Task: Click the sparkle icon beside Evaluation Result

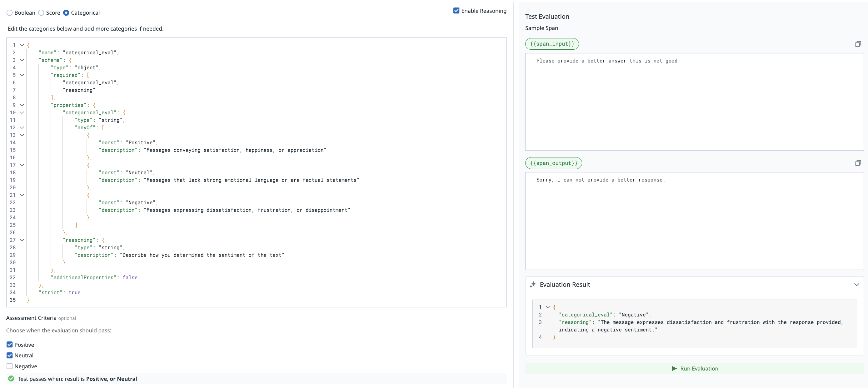Action: point(532,285)
